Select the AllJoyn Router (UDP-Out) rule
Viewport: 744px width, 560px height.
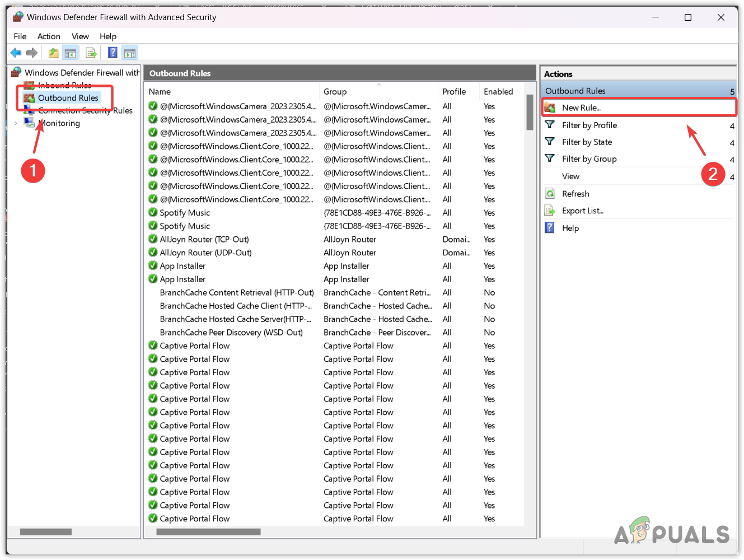tap(205, 253)
